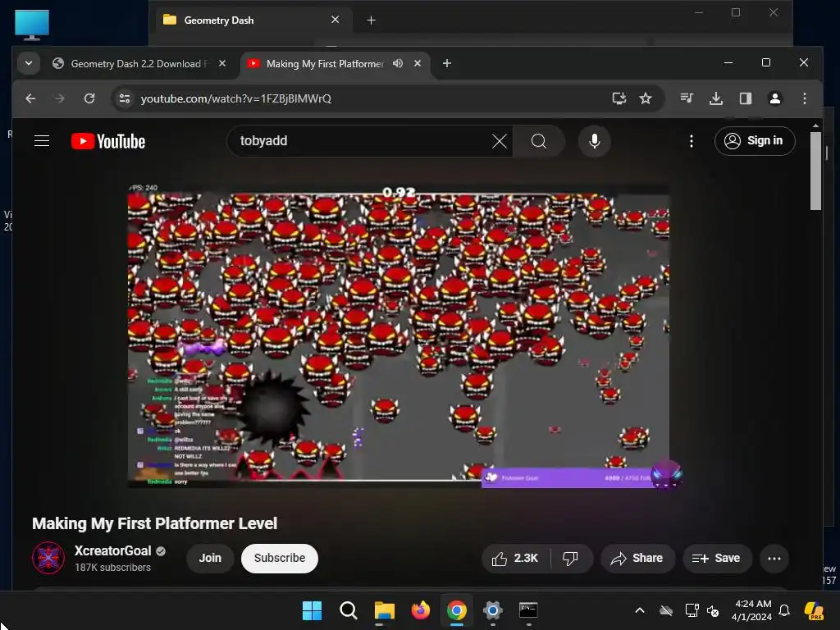Click the monitor icon on desktop
Image resolution: width=840 pixels, height=630 pixels.
(32, 25)
